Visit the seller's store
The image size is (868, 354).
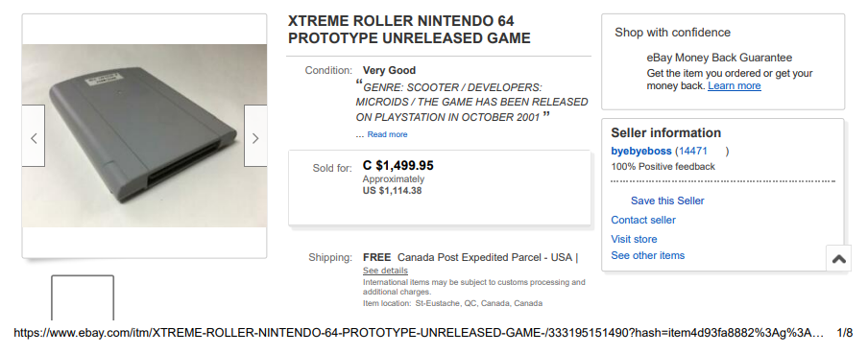(634, 239)
